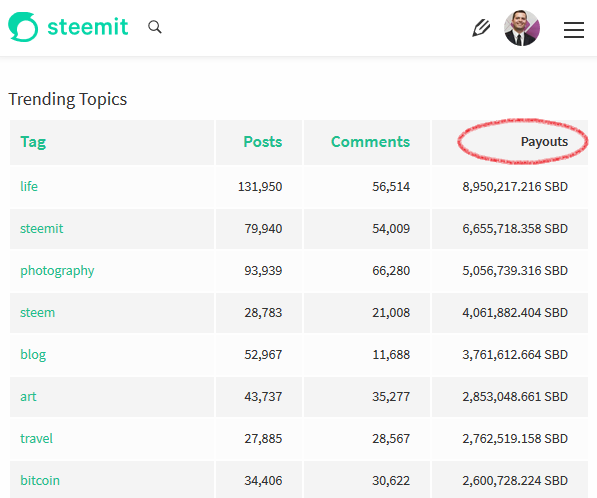Click the Steemit logo icon
Image resolution: width=597 pixels, height=498 pixels.
coord(23,27)
